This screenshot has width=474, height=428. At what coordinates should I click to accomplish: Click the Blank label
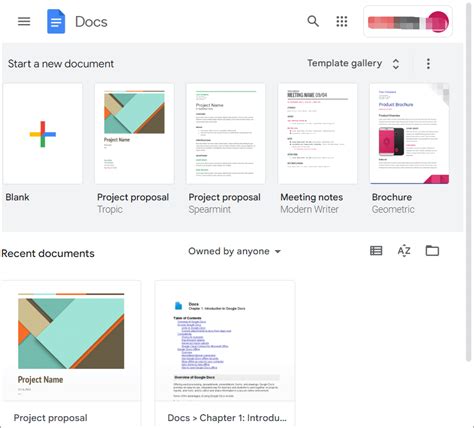coord(17,197)
